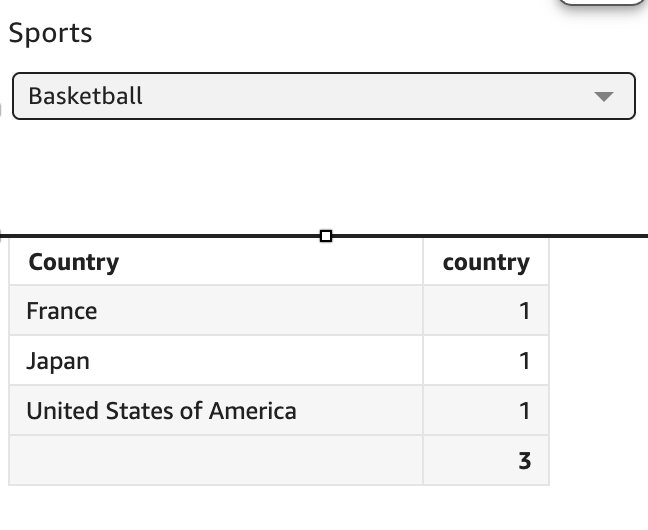Click the partially visible button at top right

click(x=601, y=4)
